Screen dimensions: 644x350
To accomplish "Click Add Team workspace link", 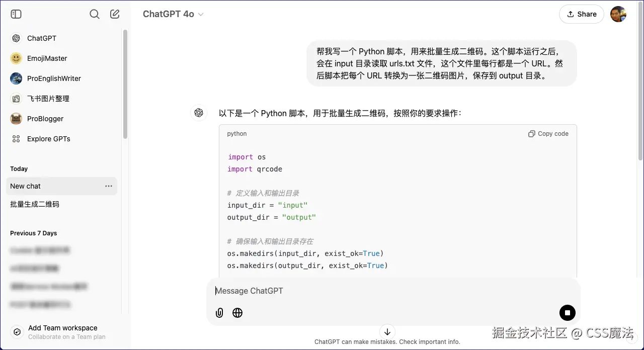I will click(63, 328).
